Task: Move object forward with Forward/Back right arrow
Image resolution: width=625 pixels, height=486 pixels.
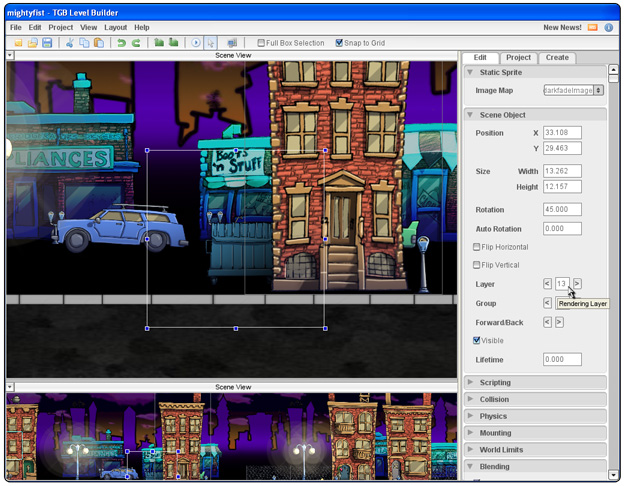Action: coord(559,322)
